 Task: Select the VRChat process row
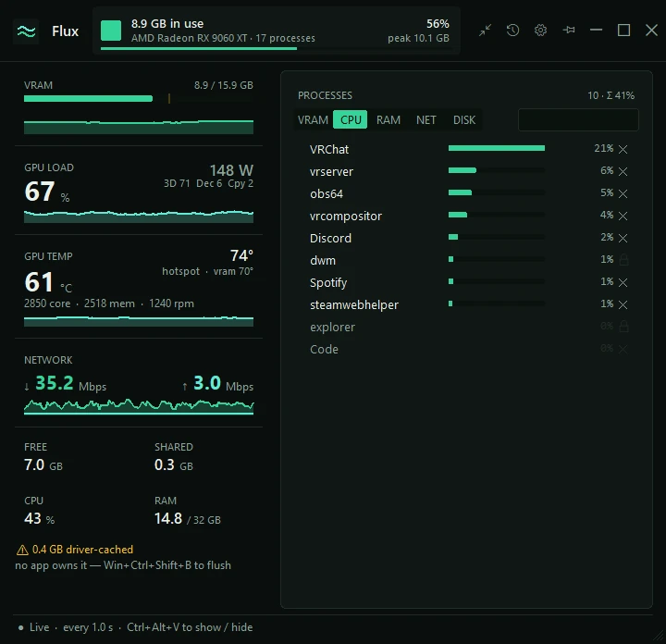(466, 149)
